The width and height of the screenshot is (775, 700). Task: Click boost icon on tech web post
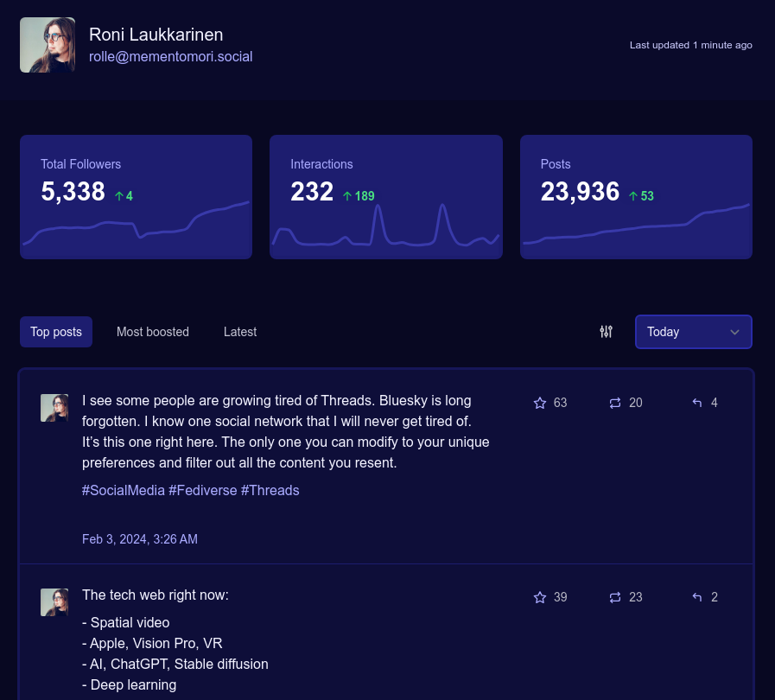[615, 597]
